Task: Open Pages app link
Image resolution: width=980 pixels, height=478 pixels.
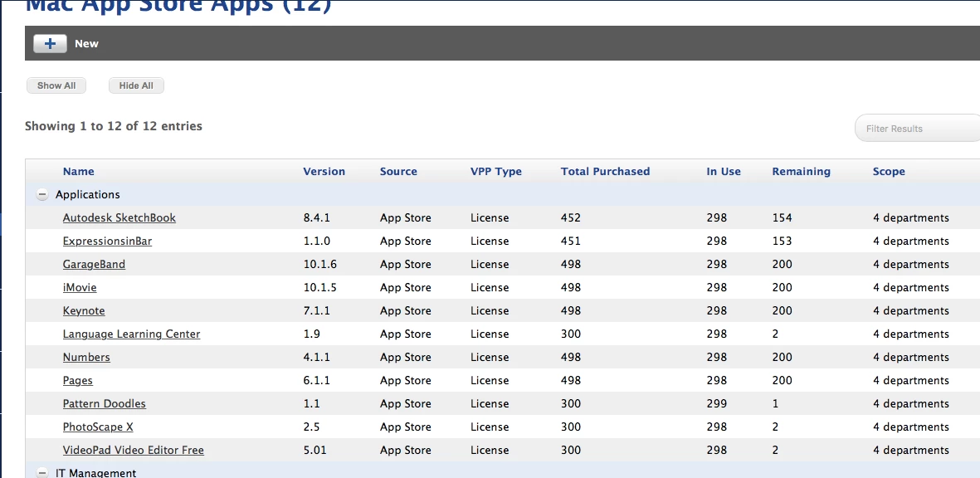Action: [77, 381]
